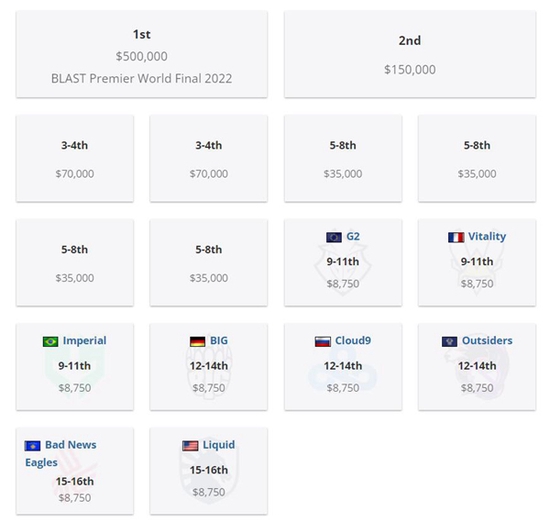Screen dimensions: 550x523
Task: Click the Russian flag beside Cloud9
Action: point(323,342)
